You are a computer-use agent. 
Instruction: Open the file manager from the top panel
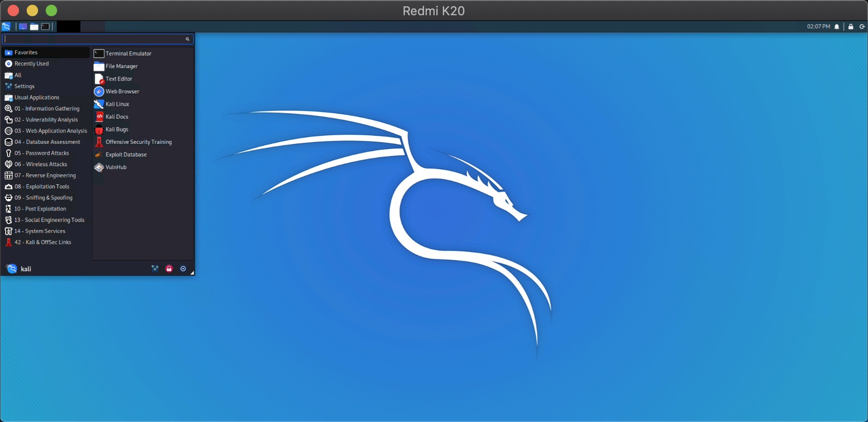coord(34,27)
